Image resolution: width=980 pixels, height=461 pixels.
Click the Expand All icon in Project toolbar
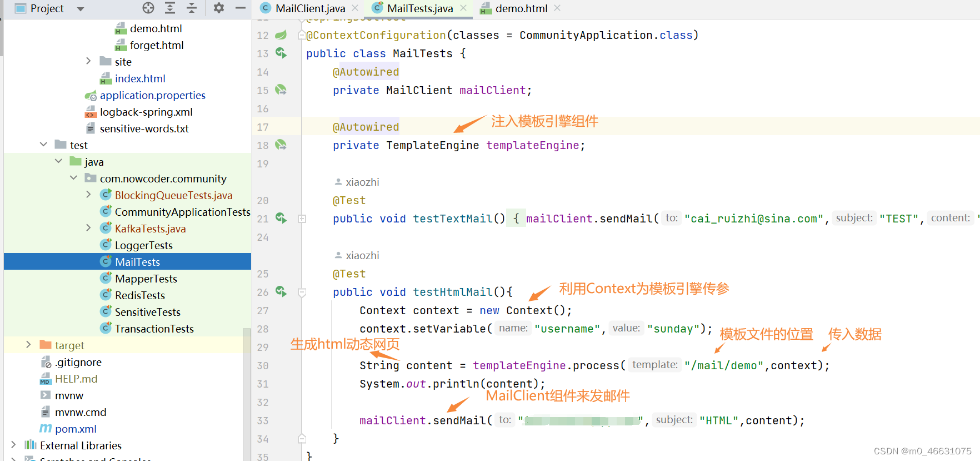(170, 8)
